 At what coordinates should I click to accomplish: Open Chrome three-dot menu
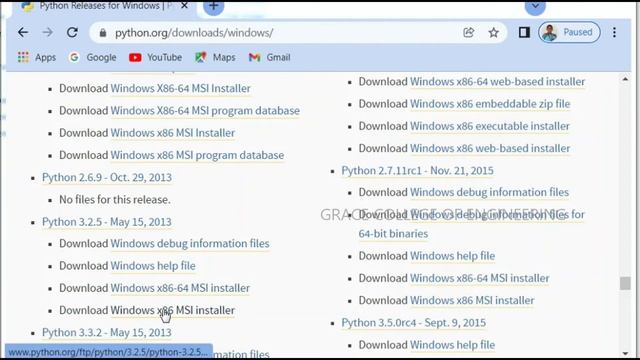pos(614,32)
